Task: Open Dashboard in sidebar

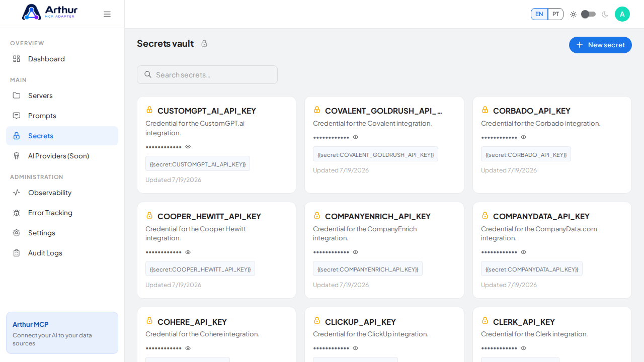Action: click(x=62, y=59)
